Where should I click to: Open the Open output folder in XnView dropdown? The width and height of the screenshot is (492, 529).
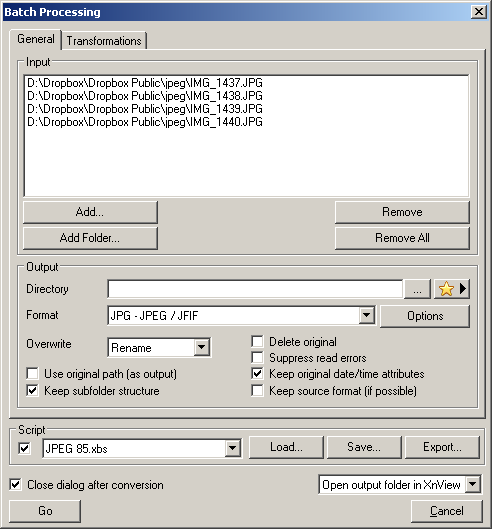point(400,484)
